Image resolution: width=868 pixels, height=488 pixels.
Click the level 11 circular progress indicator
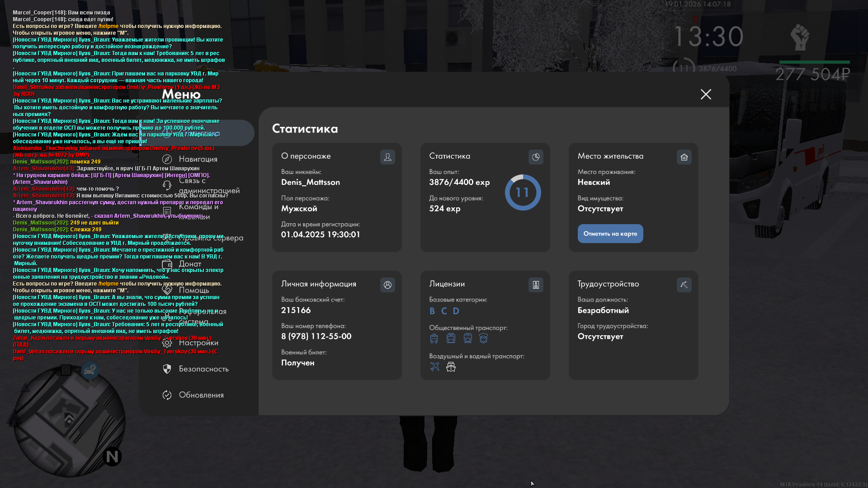tap(523, 192)
